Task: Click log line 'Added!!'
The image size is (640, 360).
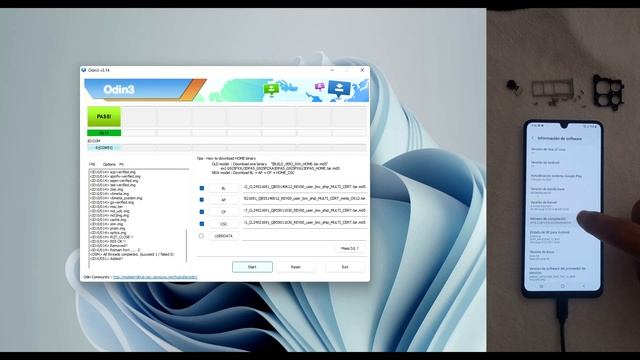Action: [x=106, y=259]
